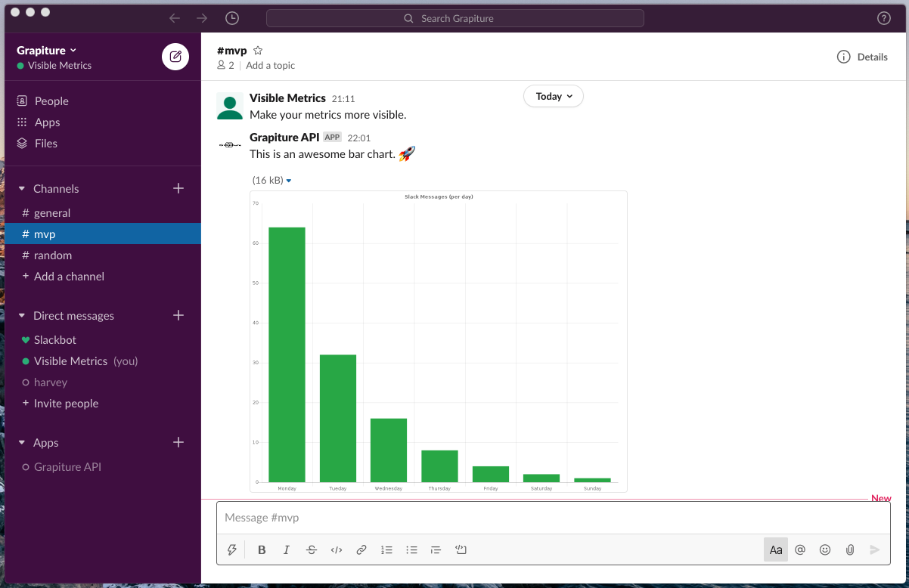
Task: Add an app via Apps plus icon
Action: [178, 442]
